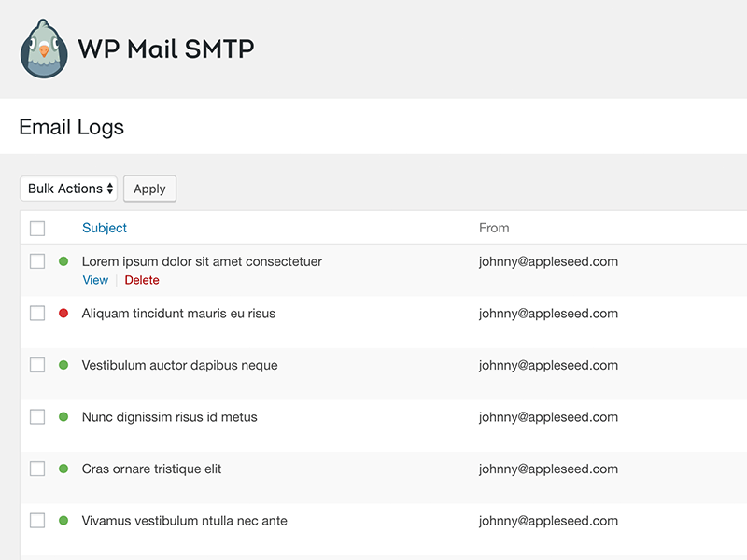Click green status dot for Vivamus vestibulum email
The height and width of the screenshot is (560, 747).
pyautogui.click(x=63, y=521)
